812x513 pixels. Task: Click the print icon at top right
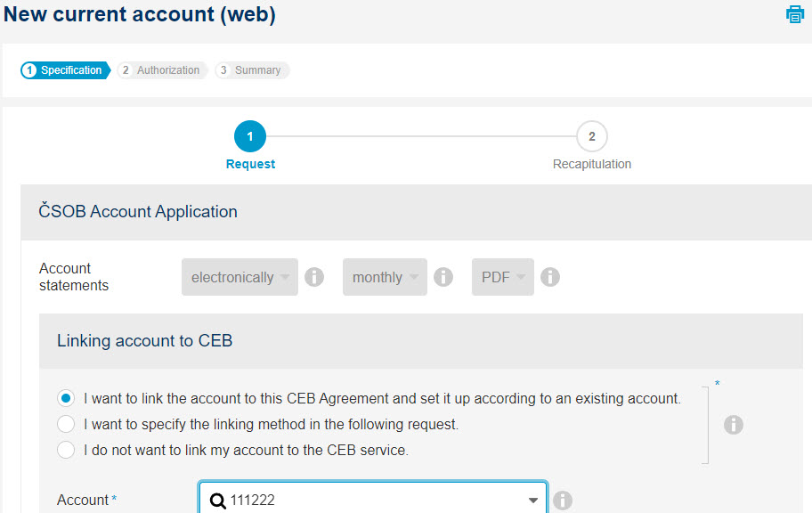point(794,14)
